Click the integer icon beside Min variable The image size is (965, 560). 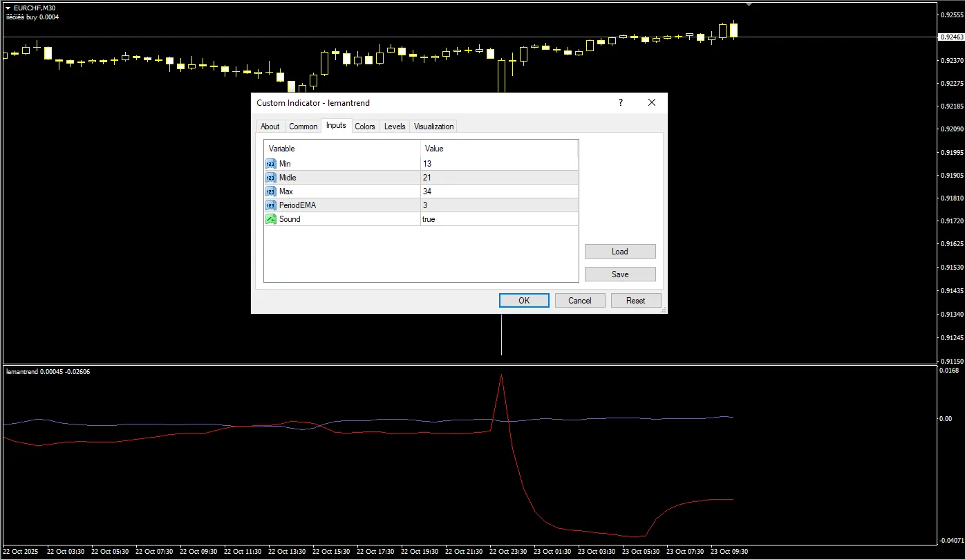(x=270, y=164)
